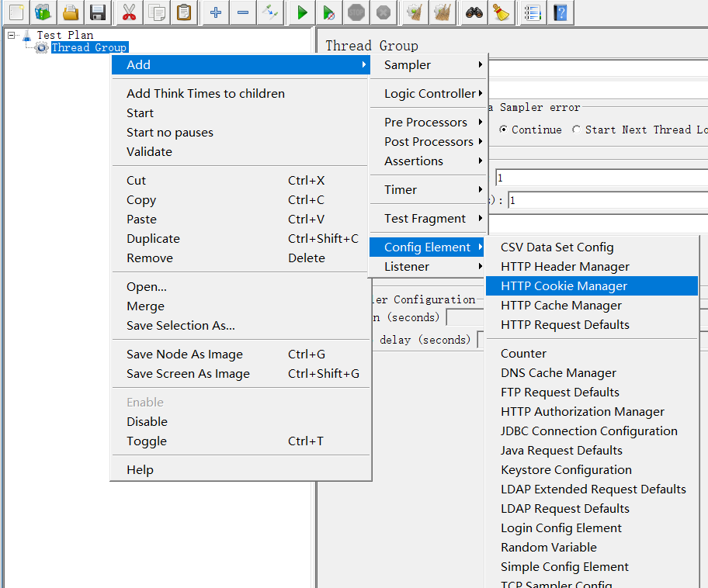708x588 pixels.
Task: Click Validate in the context menu
Action: (241, 151)
